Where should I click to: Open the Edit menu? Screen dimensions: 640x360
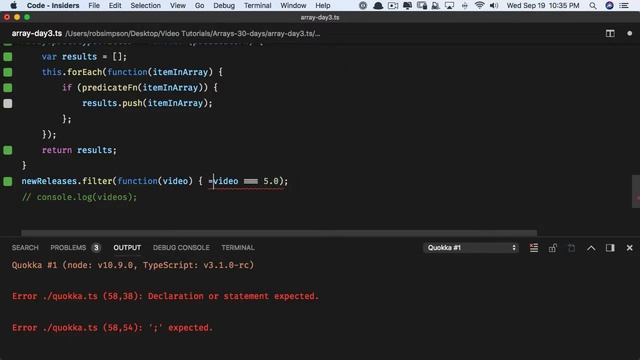115,5
